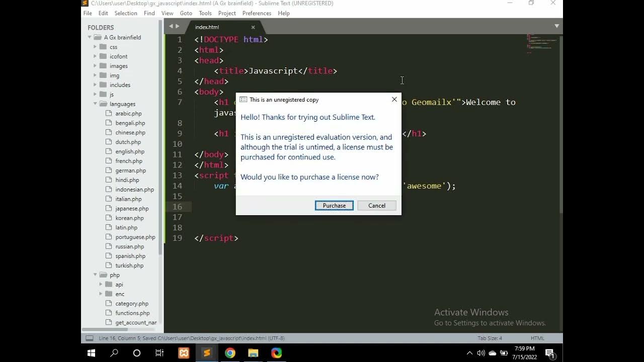Collapse the php folder
This screenshot has height=362, width=644.
(95, 275)
